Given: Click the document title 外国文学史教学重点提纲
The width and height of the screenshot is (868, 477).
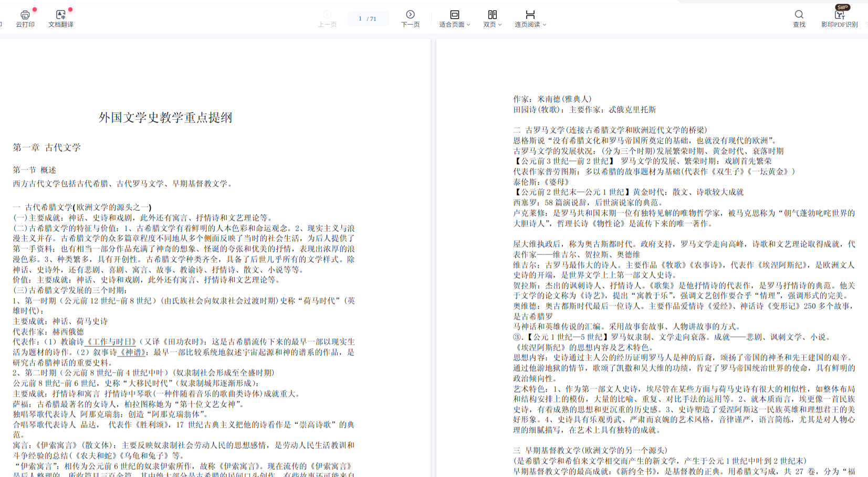Looking at the screenshot, I should tap(165, 118).
